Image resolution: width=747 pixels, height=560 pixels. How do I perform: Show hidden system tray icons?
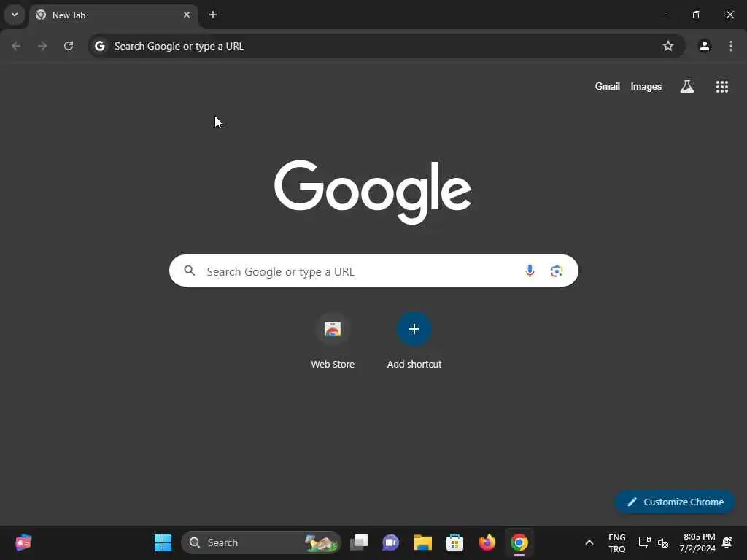point(589,542)
